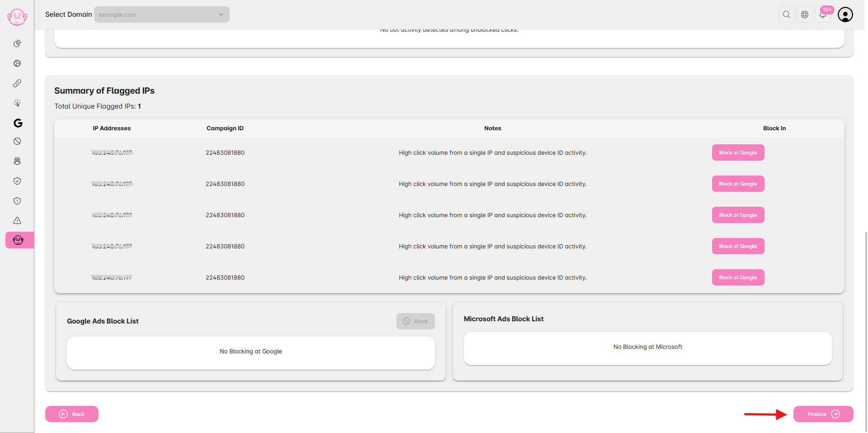This screenshot has height=433, width=868.
Task: Open notifications bell with 10+ badge
Action: point(823,15)
